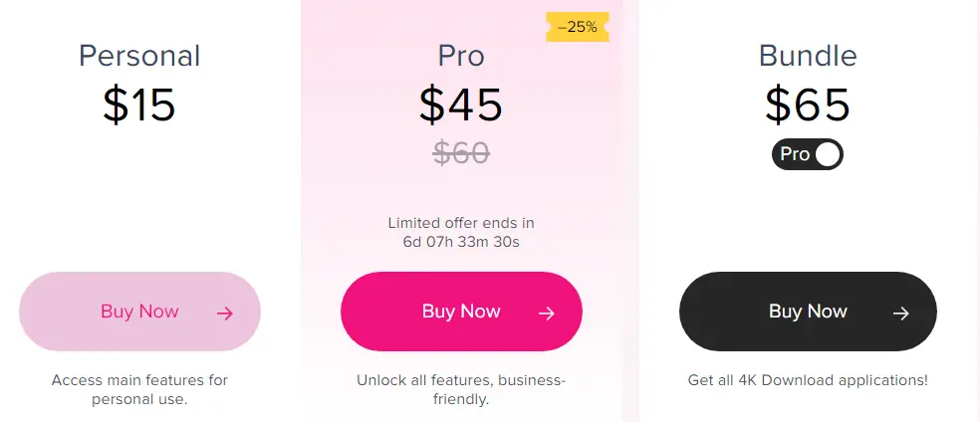Click the $65 Bundle price
The image size is (980, 422).
point(808,105)
